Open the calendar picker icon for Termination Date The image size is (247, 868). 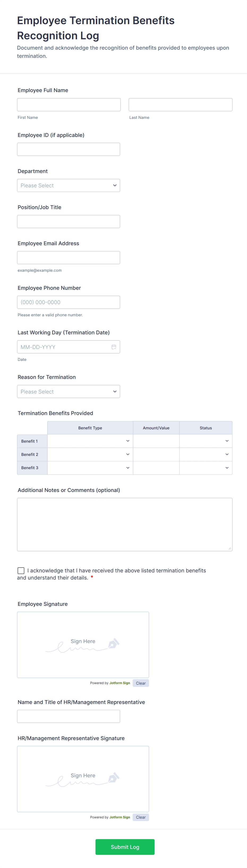coord(114,347)
